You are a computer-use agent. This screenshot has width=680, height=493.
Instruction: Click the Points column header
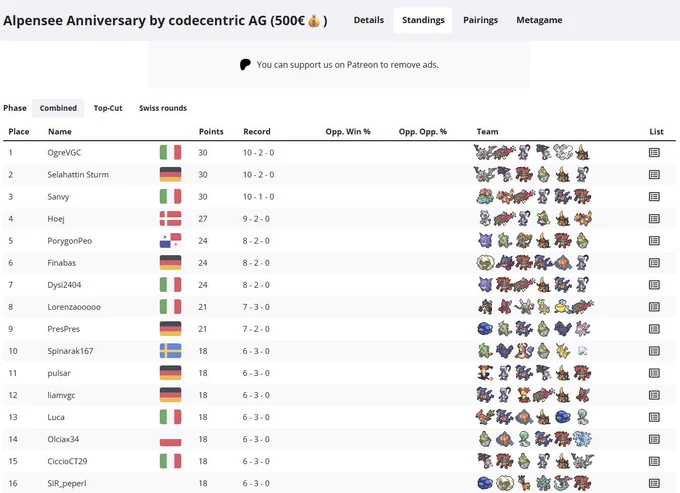tap(211, 131)
